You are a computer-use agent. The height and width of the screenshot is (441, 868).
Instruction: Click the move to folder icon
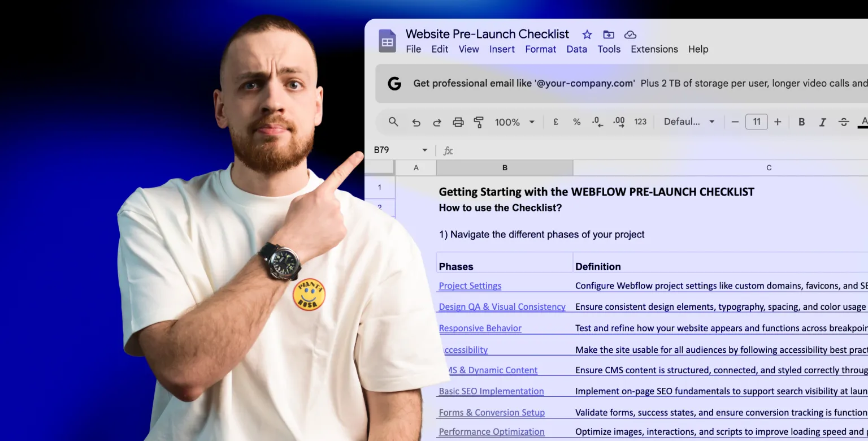click(x=609, y=34)
